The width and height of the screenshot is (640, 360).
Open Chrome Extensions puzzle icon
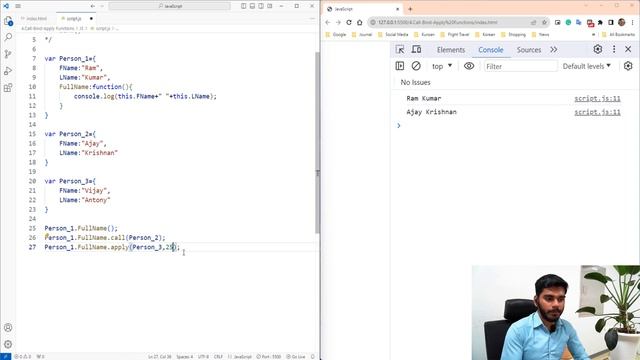pos(600,22)
